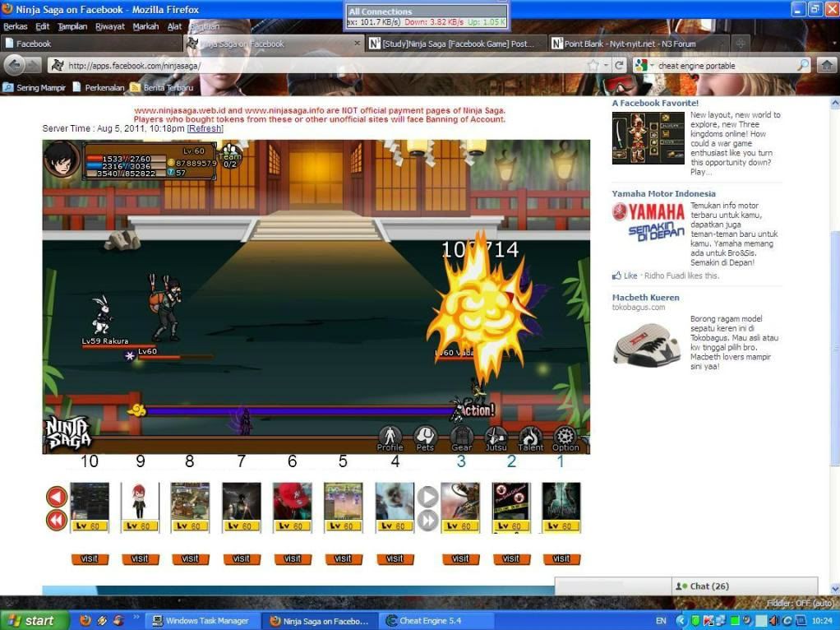This screenshot has height=630, width=840.
Task: Open the Alat menu
Action: 174,26
